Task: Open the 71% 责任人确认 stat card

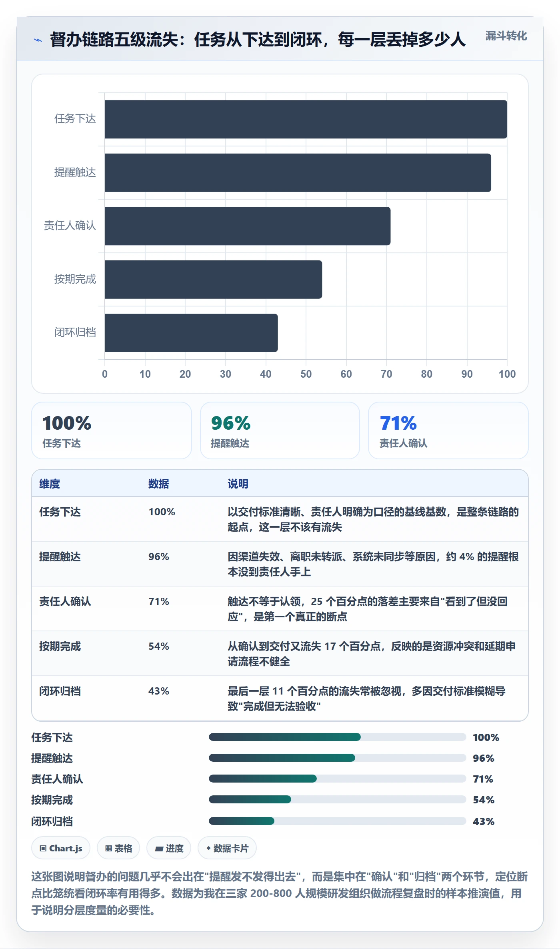Action: point(448,430)
